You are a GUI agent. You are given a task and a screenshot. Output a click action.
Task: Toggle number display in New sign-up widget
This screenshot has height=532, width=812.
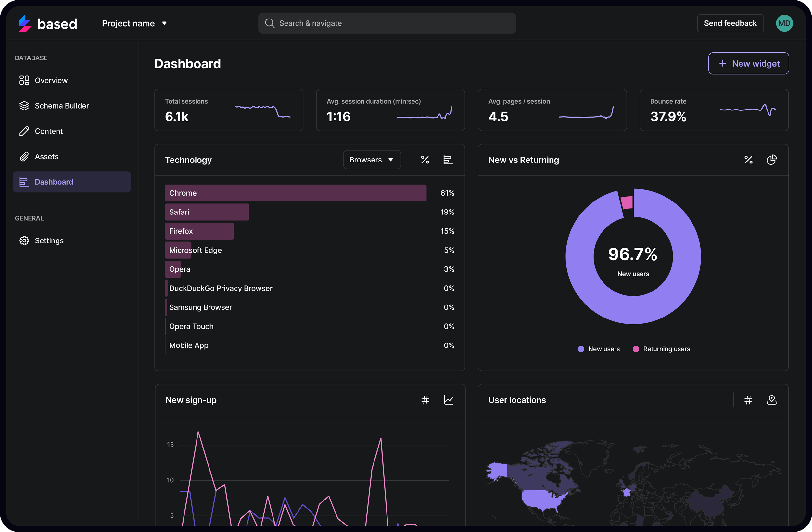point(425,400)
